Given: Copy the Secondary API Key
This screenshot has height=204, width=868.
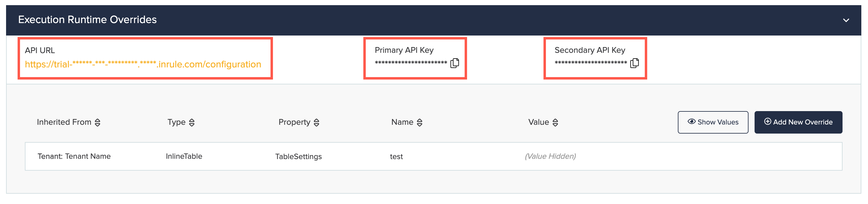Looking at the screenshot, I should click(x=635, y=63).
